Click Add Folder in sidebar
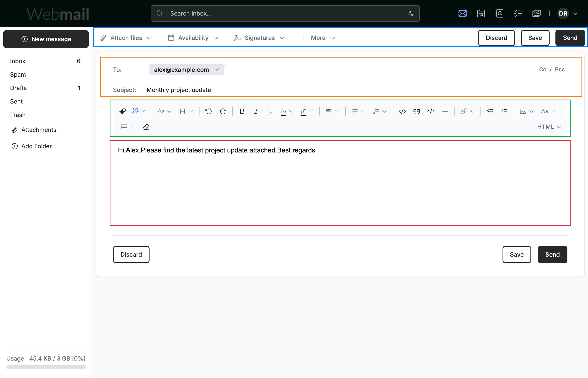 point(32,146)
